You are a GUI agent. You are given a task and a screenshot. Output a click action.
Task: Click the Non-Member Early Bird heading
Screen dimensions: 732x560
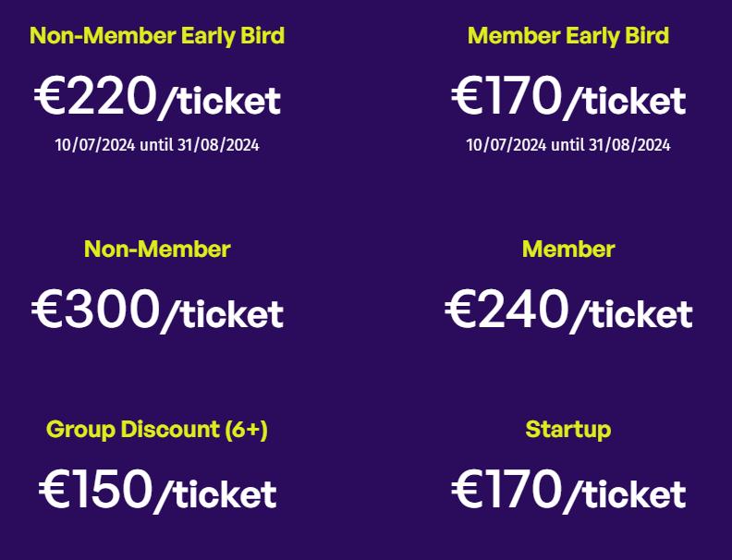(157, 36)
